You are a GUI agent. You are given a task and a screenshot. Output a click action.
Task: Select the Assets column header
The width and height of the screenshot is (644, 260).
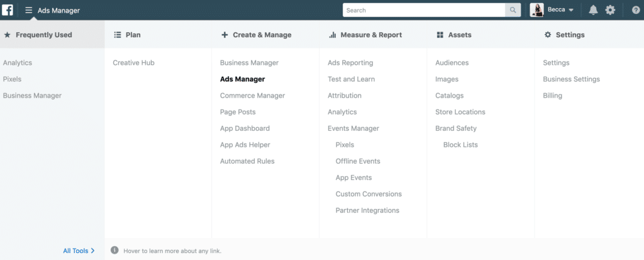tap(480, 35)
